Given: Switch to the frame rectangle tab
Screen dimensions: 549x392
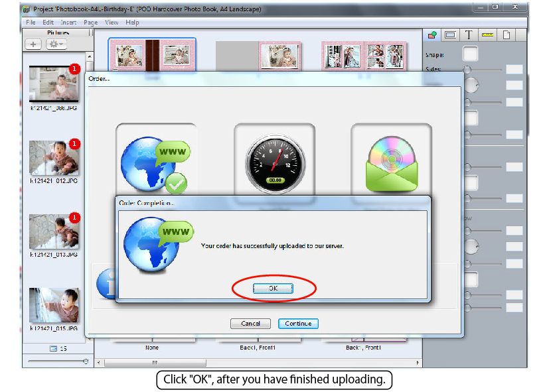Looking at the screenshot, I should (449, 34).
